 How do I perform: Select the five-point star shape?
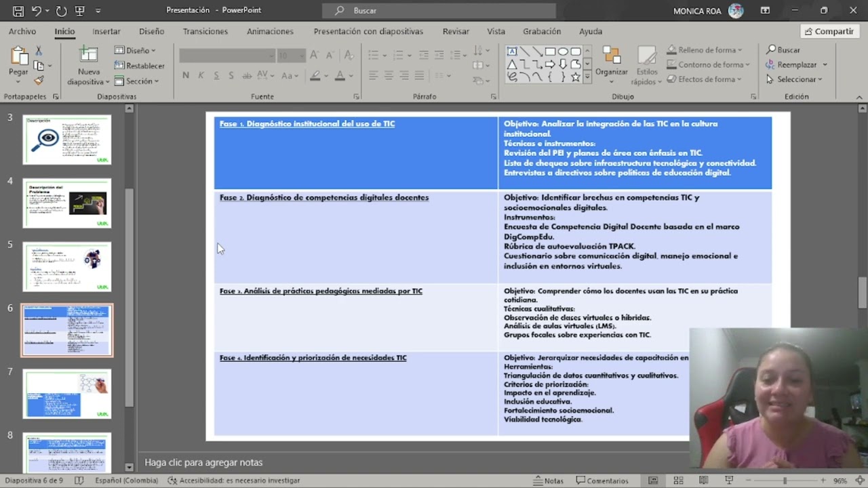576,77
